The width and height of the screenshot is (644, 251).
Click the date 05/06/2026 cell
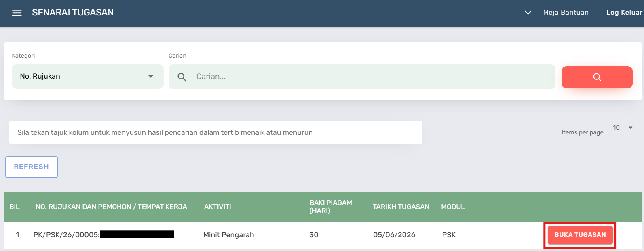pos(394,235)
